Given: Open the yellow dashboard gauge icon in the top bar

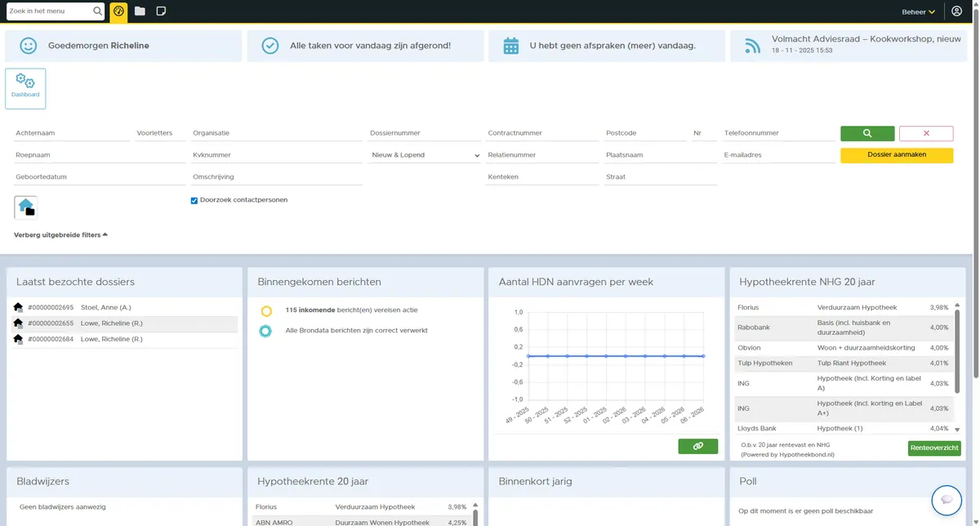Looking at the screenshot, I should [x=118, y=11].
